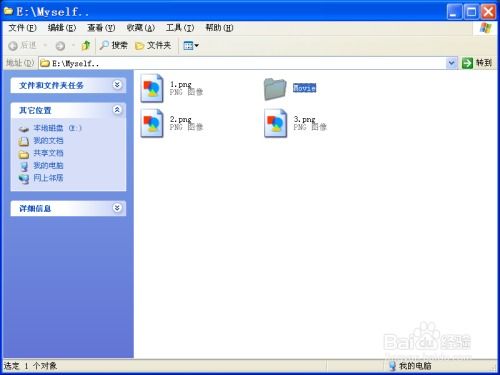This screenshot has height=375, width=500.
Task: Open 我的文档 link in Other Places
Action: 48,141
